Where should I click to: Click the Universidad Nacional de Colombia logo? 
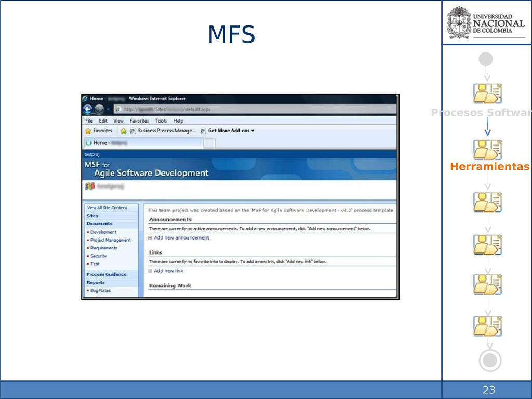coord(486,23)
